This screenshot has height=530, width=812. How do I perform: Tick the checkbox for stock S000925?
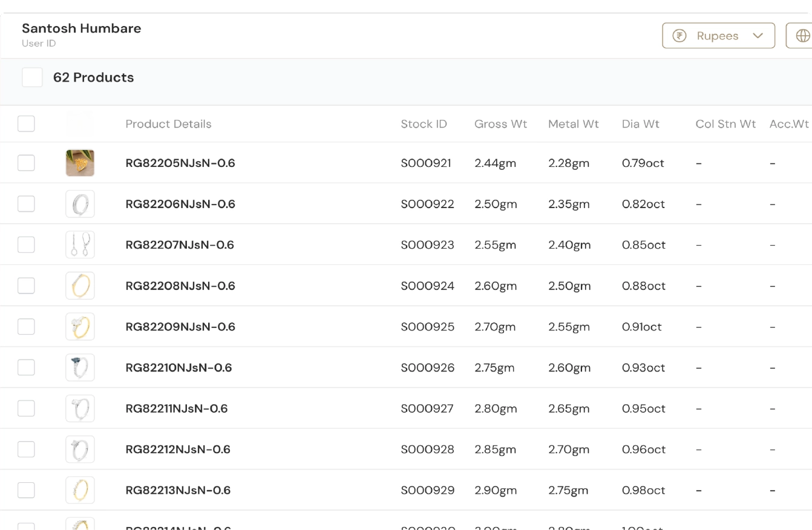pyautogui.click(x=26, y=327)
